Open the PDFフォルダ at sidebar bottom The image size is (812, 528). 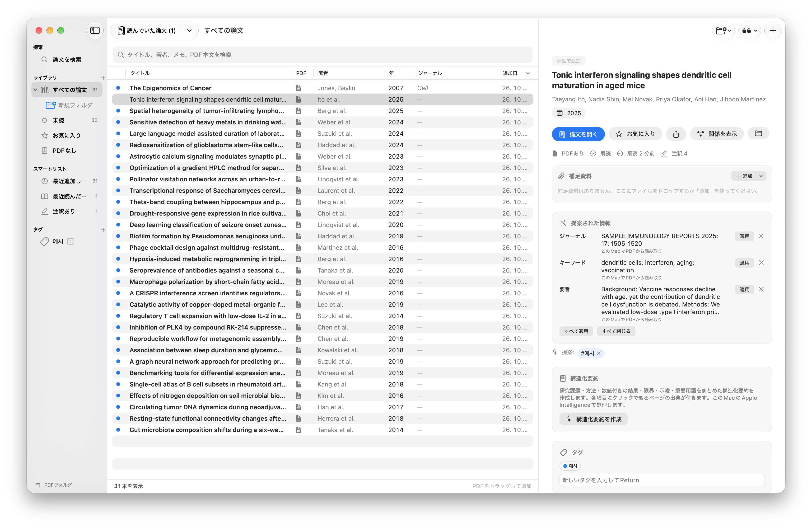[54, 485]
